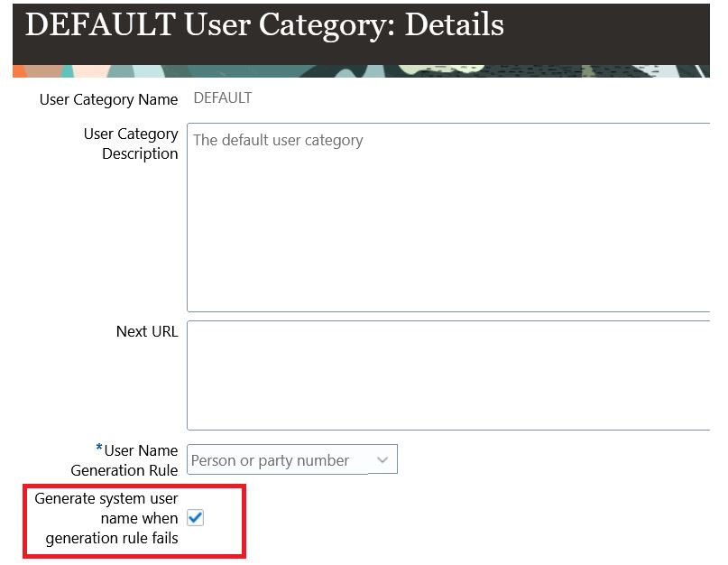This screenshot has height=565, width=728.
Task: Click the decorative patterned banner strip
Action: pos(361,71)
